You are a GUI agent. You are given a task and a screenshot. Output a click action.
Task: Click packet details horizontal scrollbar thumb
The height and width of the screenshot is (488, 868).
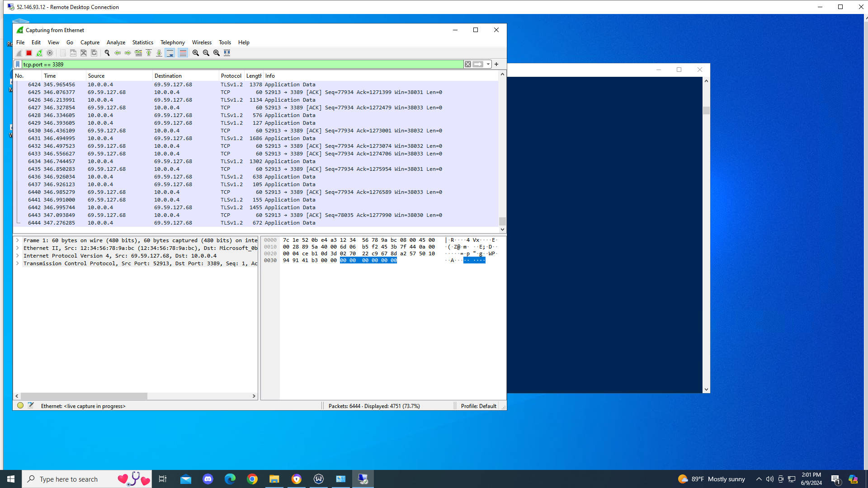[84, 396]
